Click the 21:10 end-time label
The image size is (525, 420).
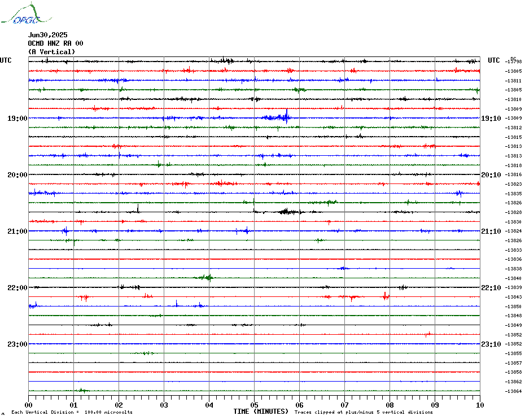coord(491,231)
